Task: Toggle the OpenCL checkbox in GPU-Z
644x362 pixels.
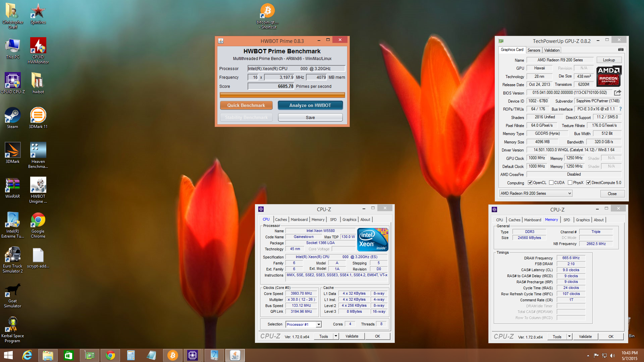Action: (530, 183)
